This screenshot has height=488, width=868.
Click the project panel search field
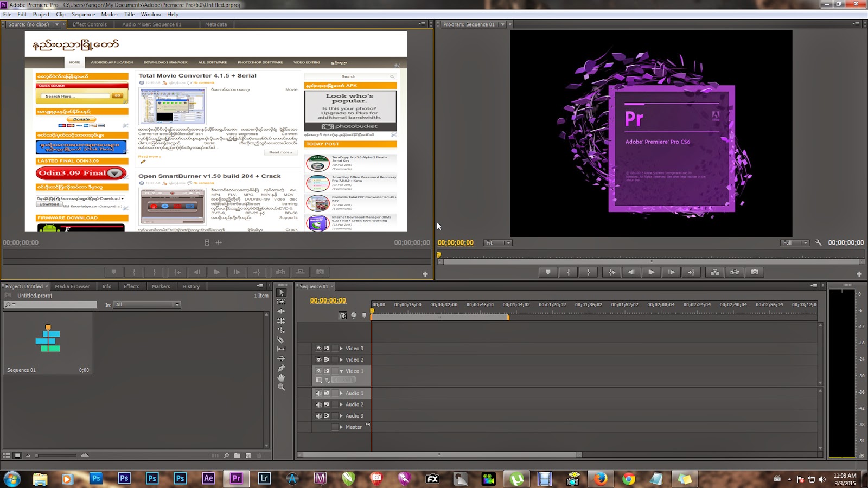(x=50, y=305)
